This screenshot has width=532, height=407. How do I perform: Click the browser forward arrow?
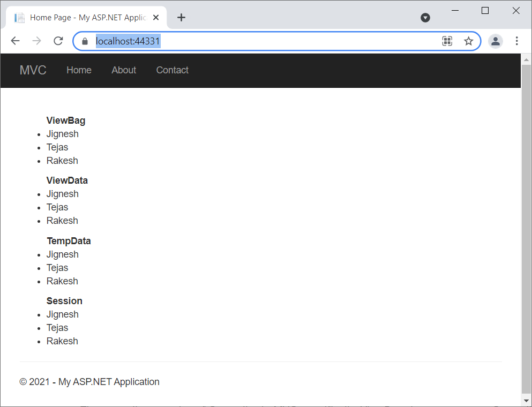(x=36, y=41)
